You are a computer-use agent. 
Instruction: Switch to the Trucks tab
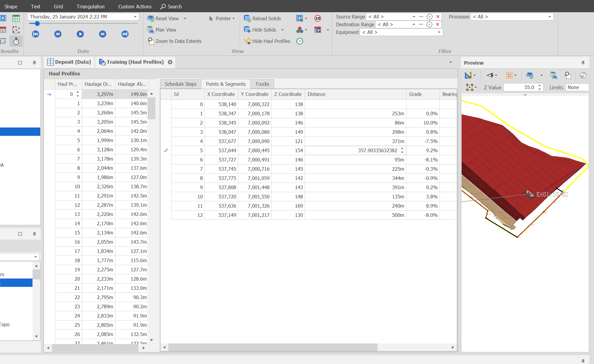click(x=262, y=84)
